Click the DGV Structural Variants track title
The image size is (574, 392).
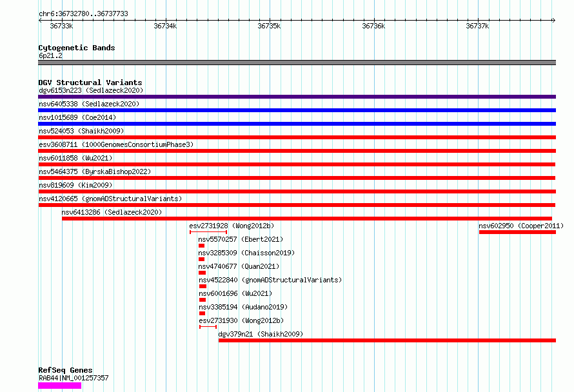point(90,83)
